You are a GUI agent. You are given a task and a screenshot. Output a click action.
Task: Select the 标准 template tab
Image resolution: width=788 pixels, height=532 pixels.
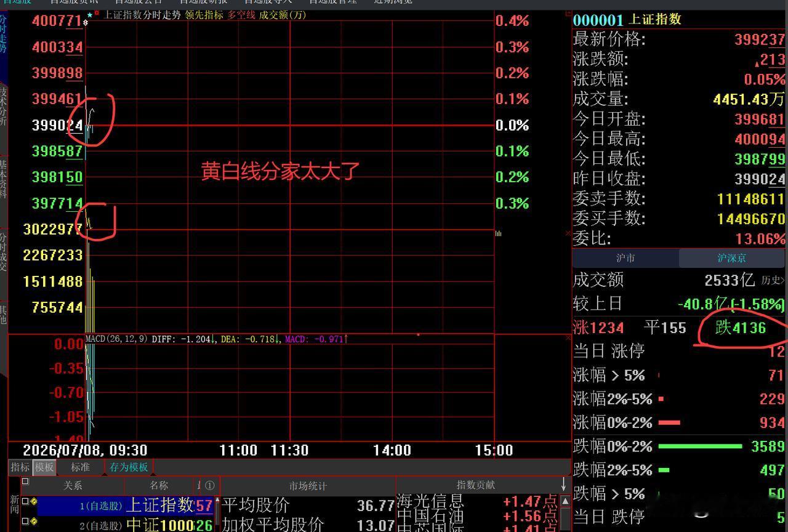[81, 467]
